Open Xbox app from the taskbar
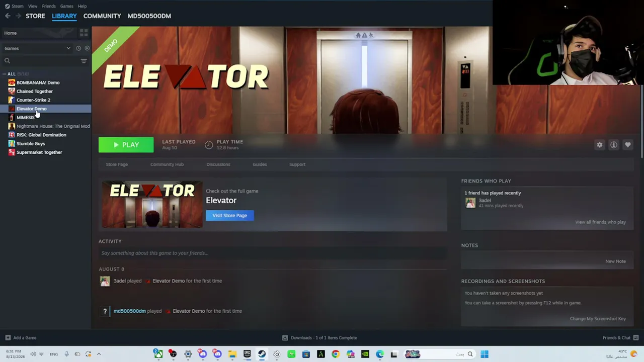 pyautogui.click(x=158, y=354)
